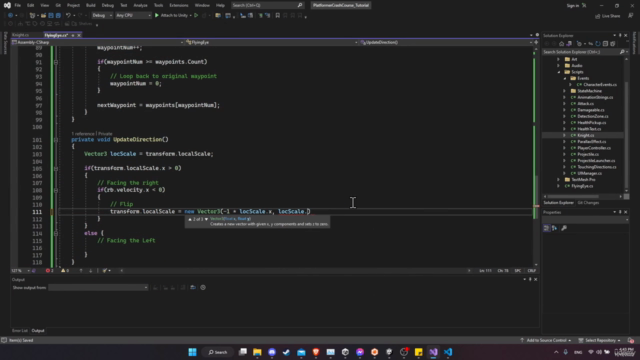640x360 pixels.
Task: Open the Build menu
Action: [91, 5]
